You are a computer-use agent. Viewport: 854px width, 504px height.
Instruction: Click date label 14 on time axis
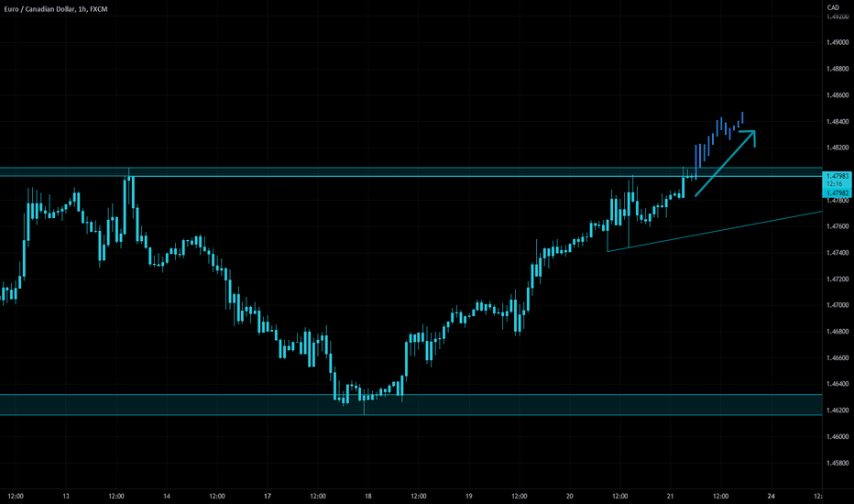pos(167,497)
